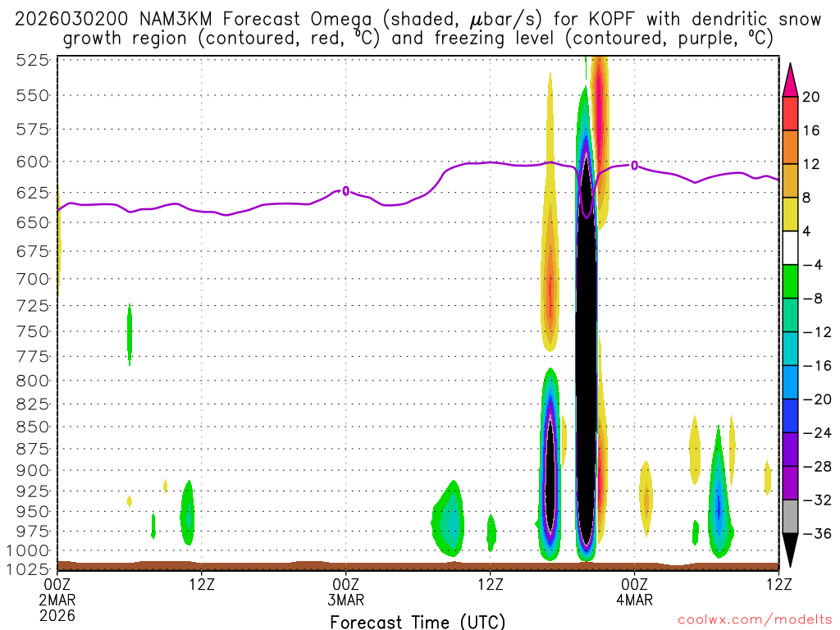Click the orange 12 to 16 colorbar segment
This screenshot has width=840, height=630.
pos(790,148)
